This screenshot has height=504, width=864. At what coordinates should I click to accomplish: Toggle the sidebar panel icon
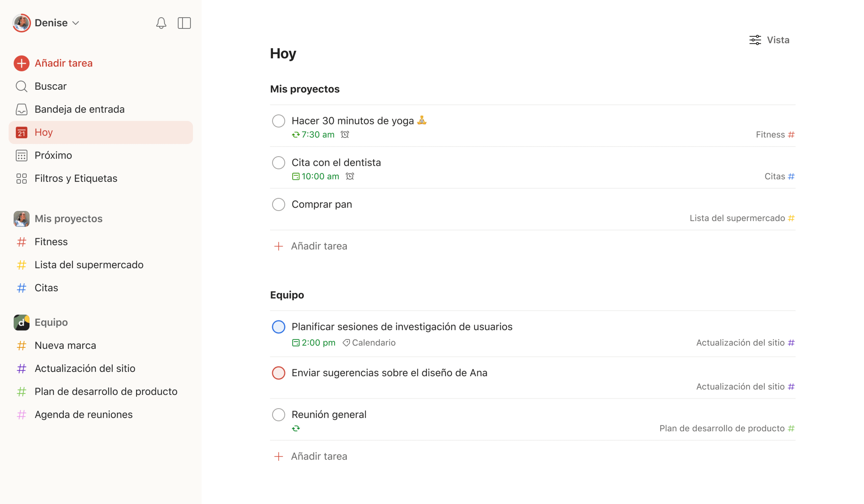tap(184, 23)
